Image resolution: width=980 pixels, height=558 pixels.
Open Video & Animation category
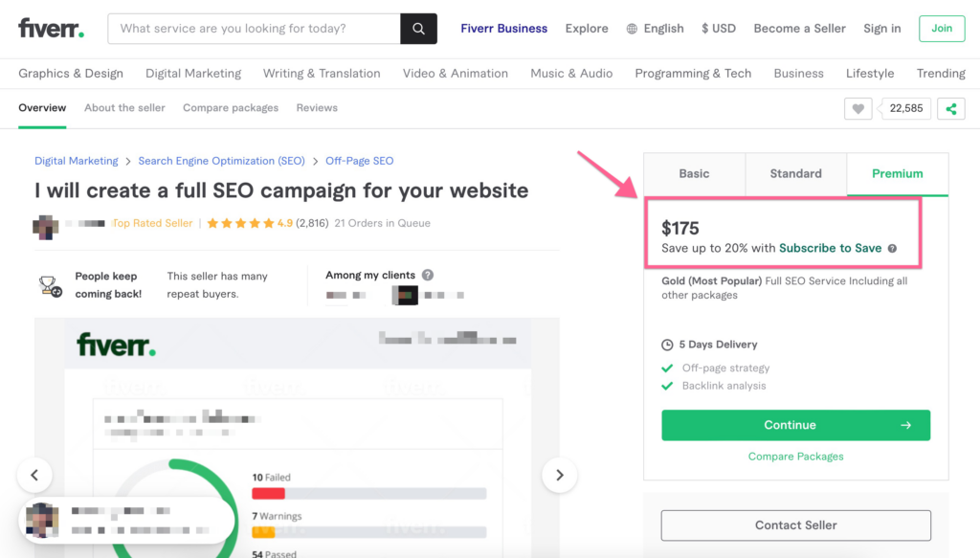[455, 74]
